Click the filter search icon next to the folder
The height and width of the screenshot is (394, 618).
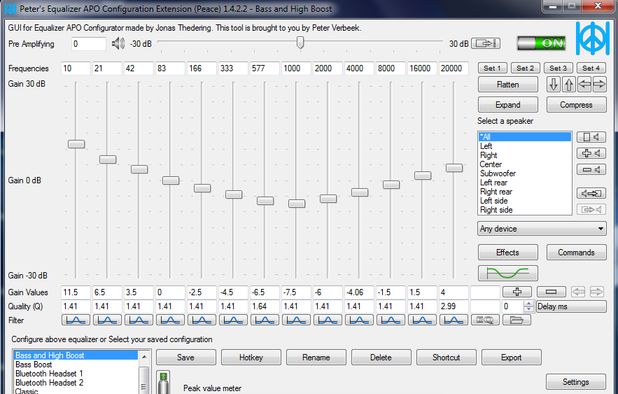pos(485,320)
